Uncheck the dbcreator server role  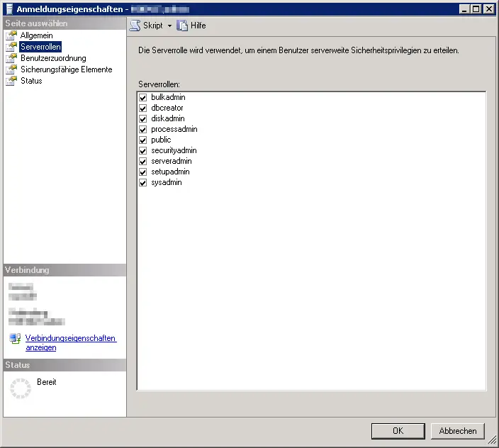(x=143, y=108)
